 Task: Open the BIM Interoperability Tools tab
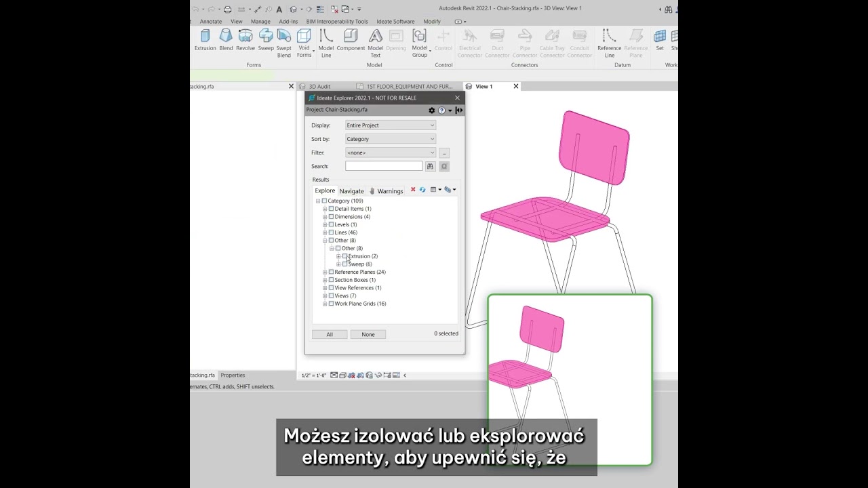[x=337, y=22]
